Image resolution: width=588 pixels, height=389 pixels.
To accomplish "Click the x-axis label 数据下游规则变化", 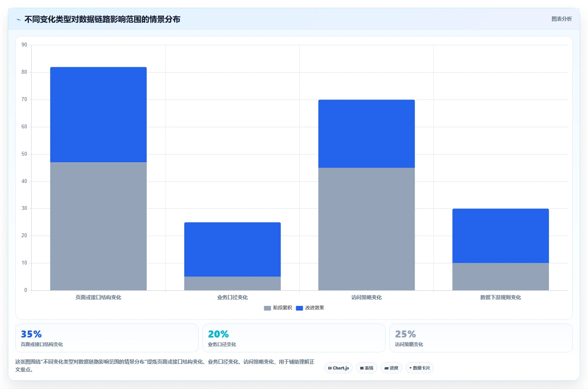I will click(x=501, y=297).
